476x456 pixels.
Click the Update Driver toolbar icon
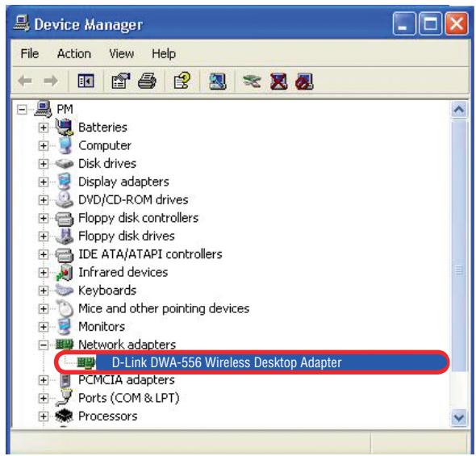[252, 81]
